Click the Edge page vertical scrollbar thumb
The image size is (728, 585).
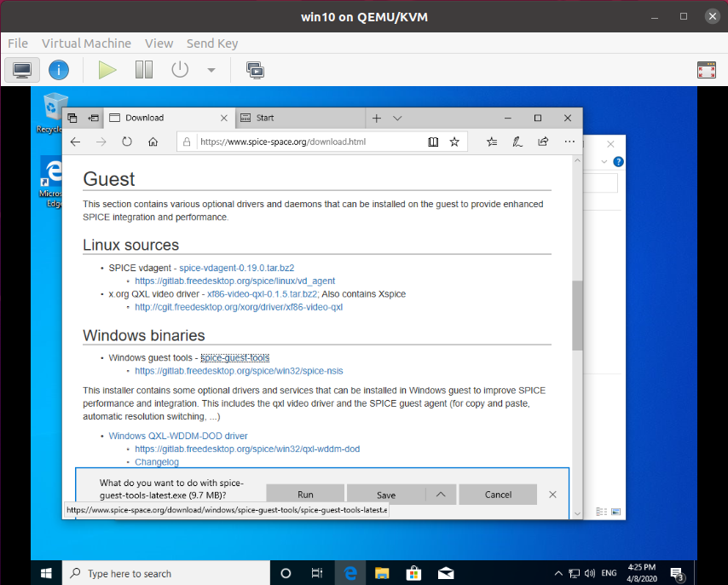tap(577, 316)
